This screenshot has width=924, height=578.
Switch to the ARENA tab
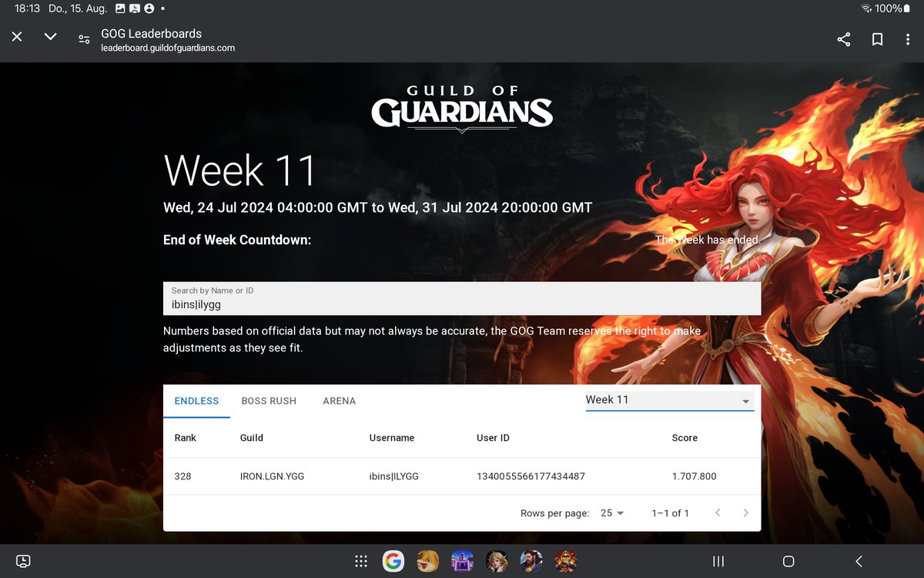click(340, 401)
